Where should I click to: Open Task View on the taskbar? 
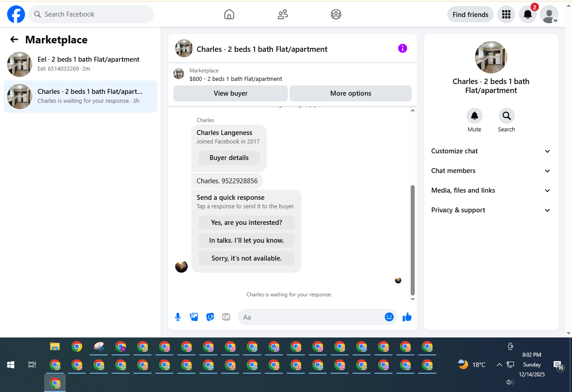[x=32, y=365]
